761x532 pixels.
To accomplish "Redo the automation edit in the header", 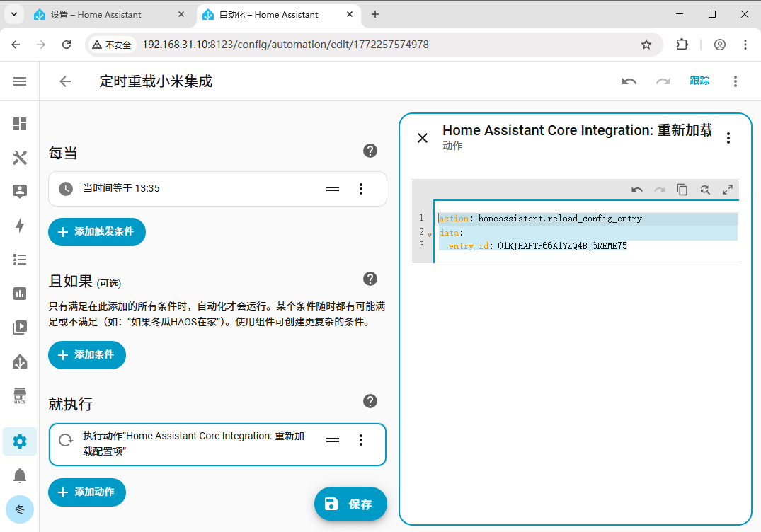I will pyautogui.click(x=663, y=81).
